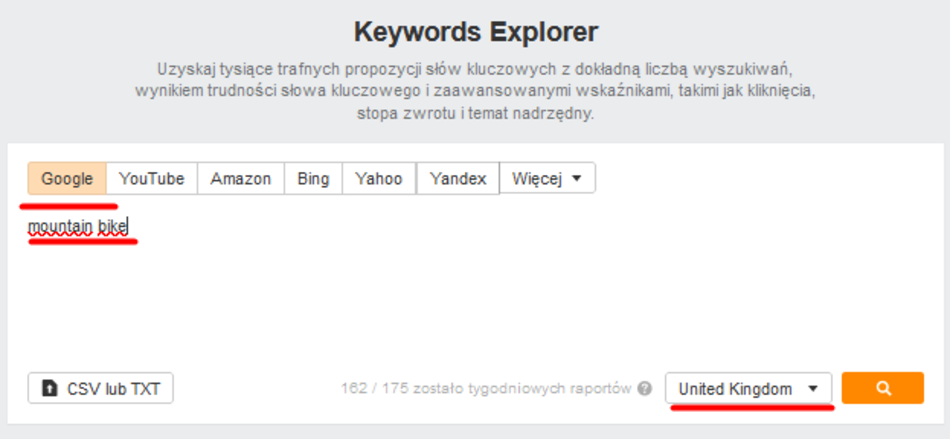Click the Keywords Explorer heading
The width and height of the screenshot is (950, 439).
click(x=475, y=32)
